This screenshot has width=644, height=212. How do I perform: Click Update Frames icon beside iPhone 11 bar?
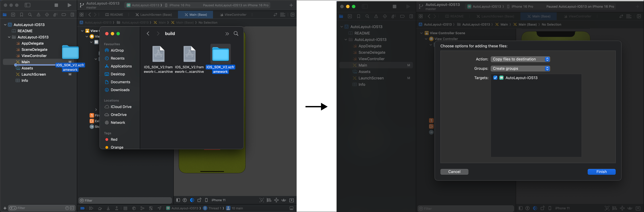[262, 200]
